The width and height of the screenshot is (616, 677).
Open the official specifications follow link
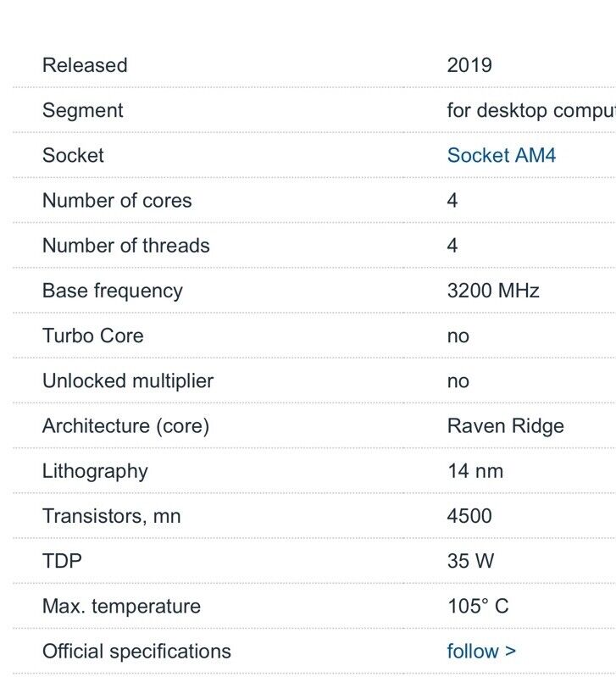point(481,651)
